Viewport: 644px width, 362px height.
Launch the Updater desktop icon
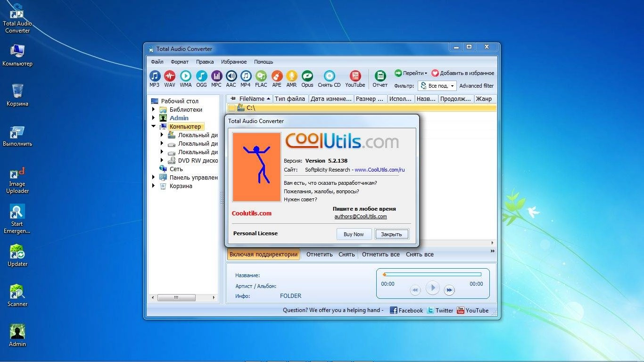point(17,255)
